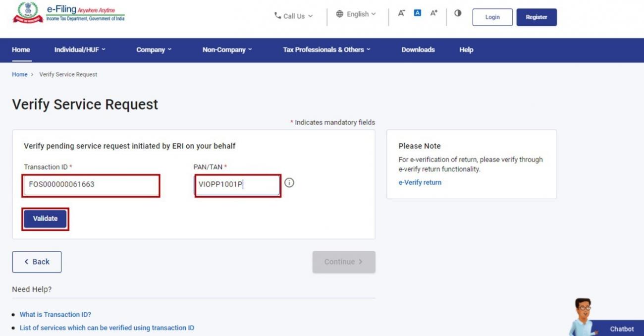
Task: Click the info icon beside PAN/TAN field
Action: [289, 182]
